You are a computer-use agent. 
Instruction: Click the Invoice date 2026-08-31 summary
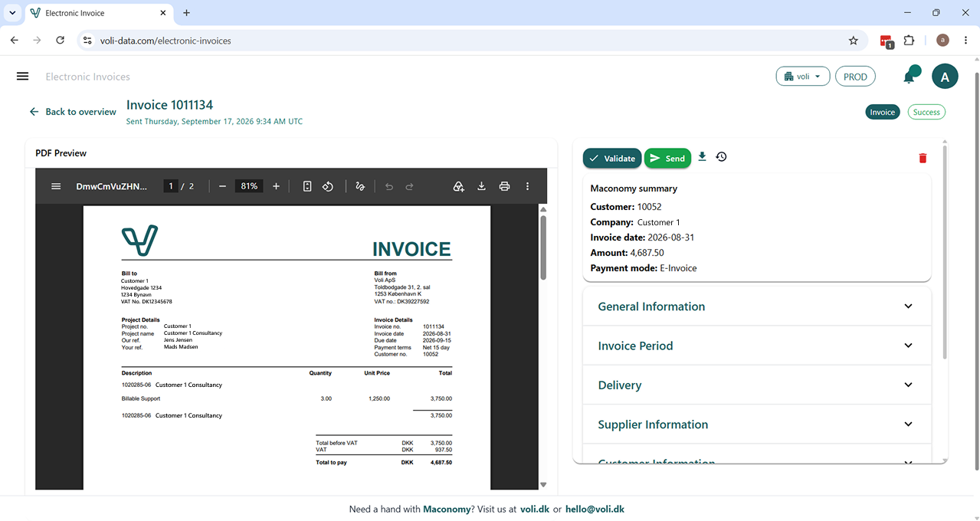(x=642, y=238)
